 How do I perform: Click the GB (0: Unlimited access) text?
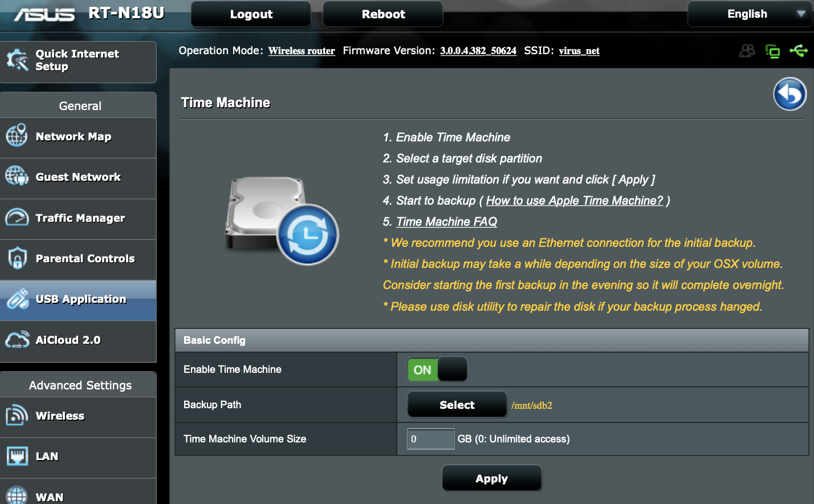(513, 439)
